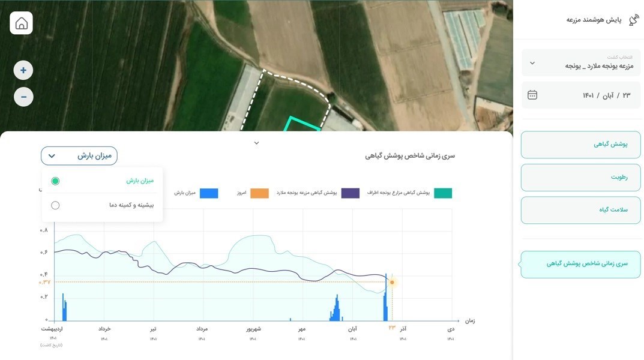The image size is (644, 360).
Task: Open the میزان بارش chart dropdown
Action: click(x=79, y=156)
